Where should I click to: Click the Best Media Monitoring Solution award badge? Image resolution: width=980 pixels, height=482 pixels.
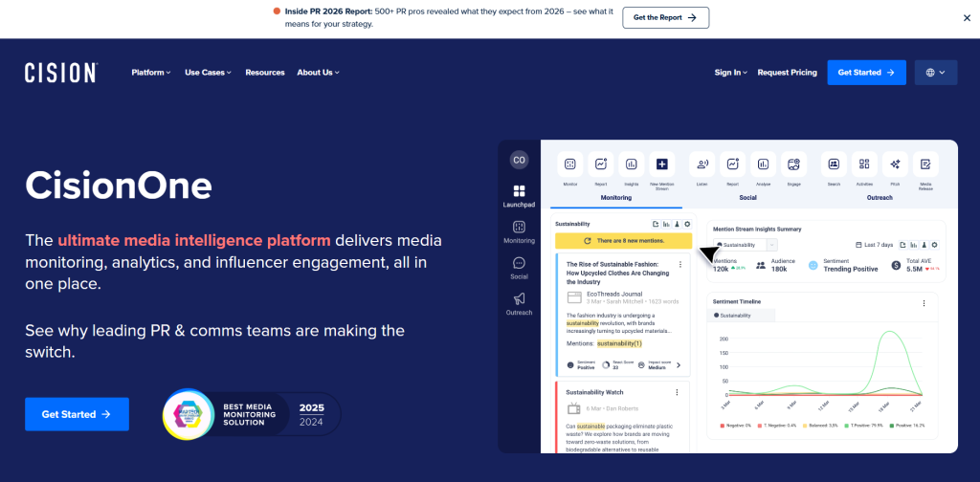(252, 414)
